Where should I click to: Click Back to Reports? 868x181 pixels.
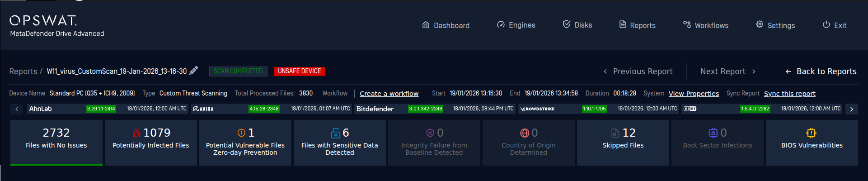[821, 71]
